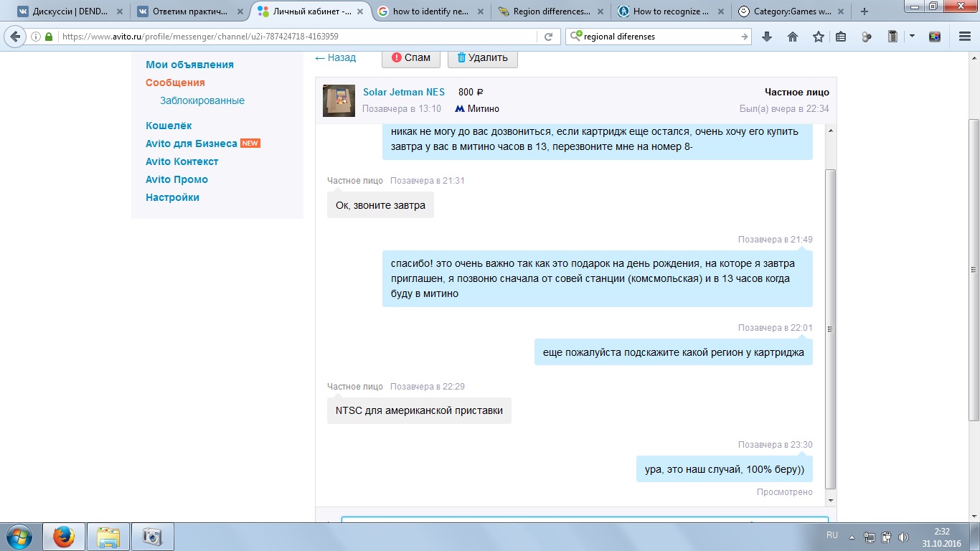Click the chat scrollbar up arrow
This screenshot has height=551, width=980.
(x=831, y=131)
